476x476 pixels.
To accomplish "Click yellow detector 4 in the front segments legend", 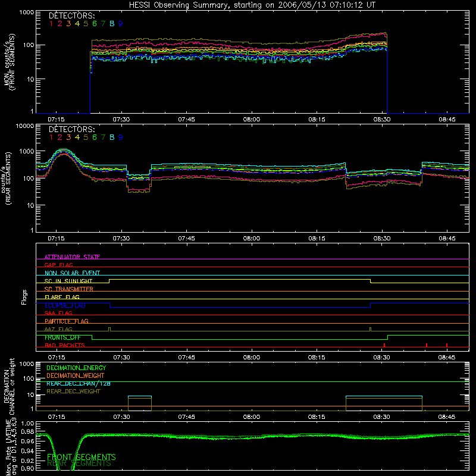I will click(77, 23).
